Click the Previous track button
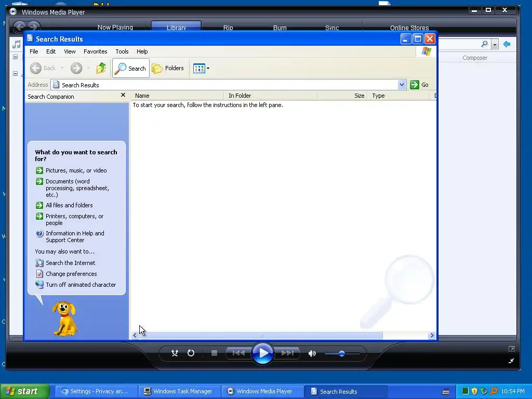The image size is (532, 399). (238, 353)
